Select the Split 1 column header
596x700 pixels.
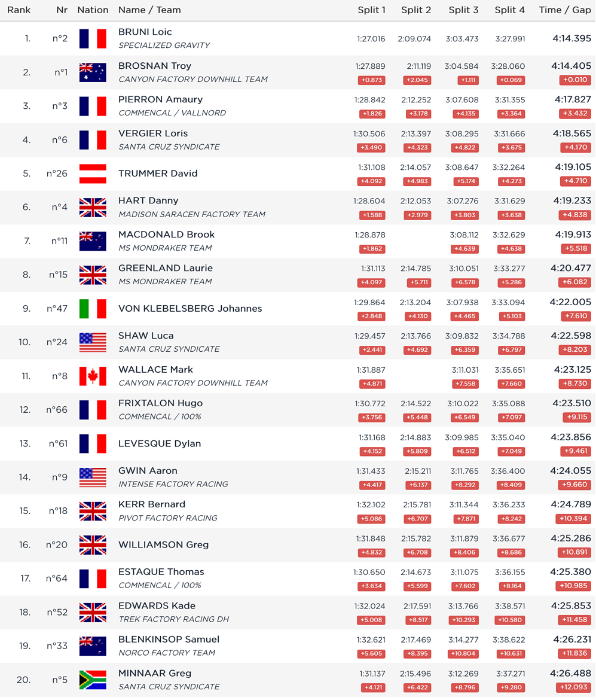pyautogui.click(x=372, y=10)
